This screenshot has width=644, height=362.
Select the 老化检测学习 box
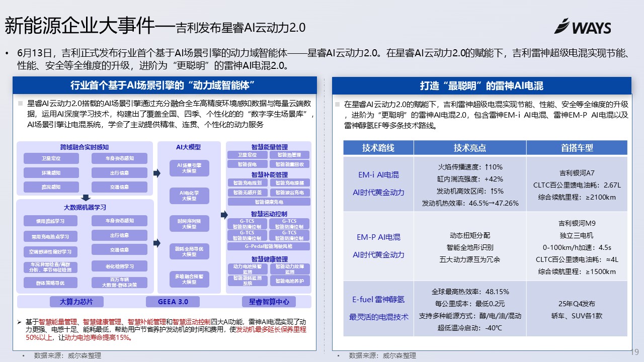(x=119, y=266)
